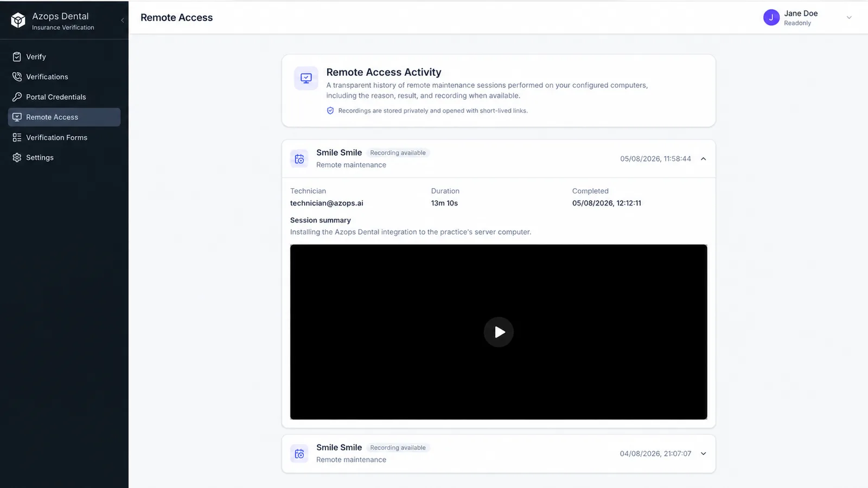Expand the 04/08/2026 session card
This screenshot has width=868, height=488.
(703, 454)
